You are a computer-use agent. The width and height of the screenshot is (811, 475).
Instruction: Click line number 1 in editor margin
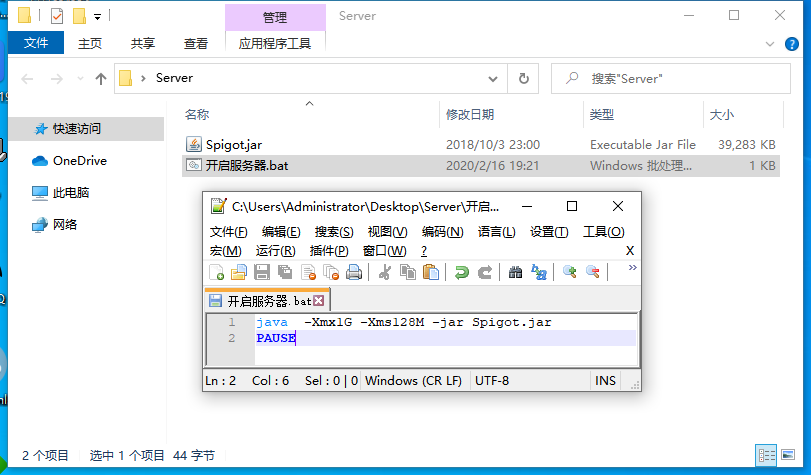(x=232, y=322)
